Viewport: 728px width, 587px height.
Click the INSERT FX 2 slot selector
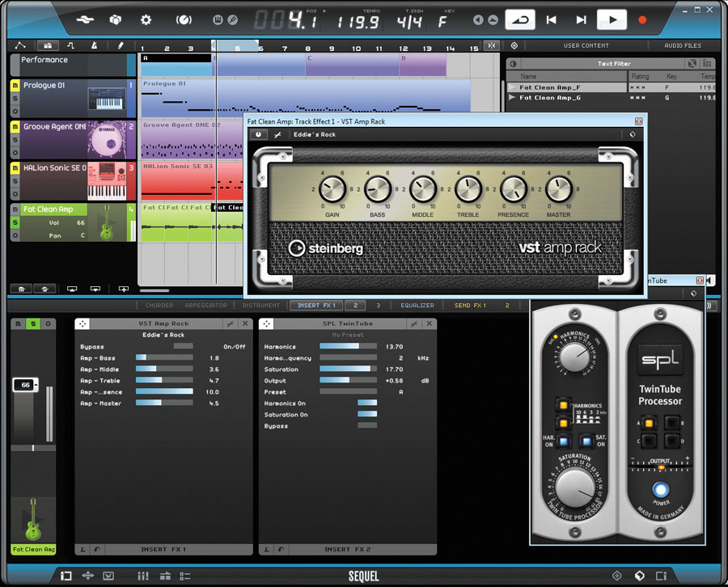coord(347,549)
